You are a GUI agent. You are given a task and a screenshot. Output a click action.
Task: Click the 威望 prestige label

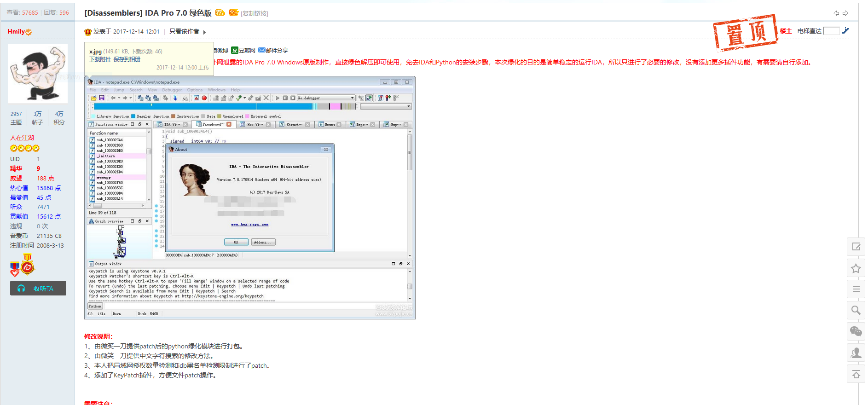[x=16, y=178]
